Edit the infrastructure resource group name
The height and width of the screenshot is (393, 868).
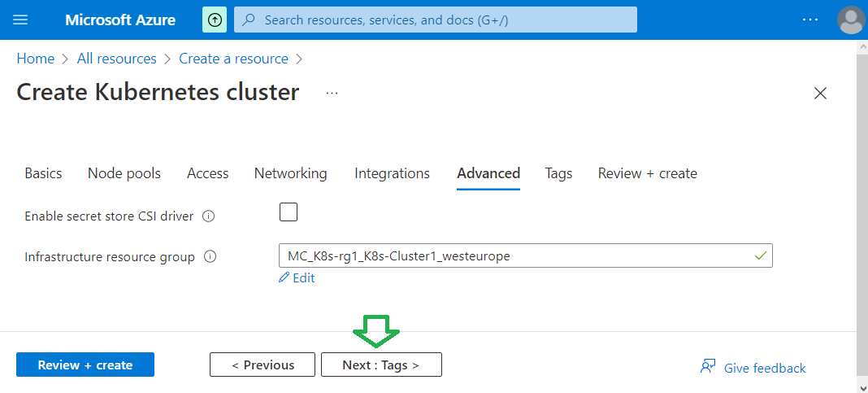point(297,278)
